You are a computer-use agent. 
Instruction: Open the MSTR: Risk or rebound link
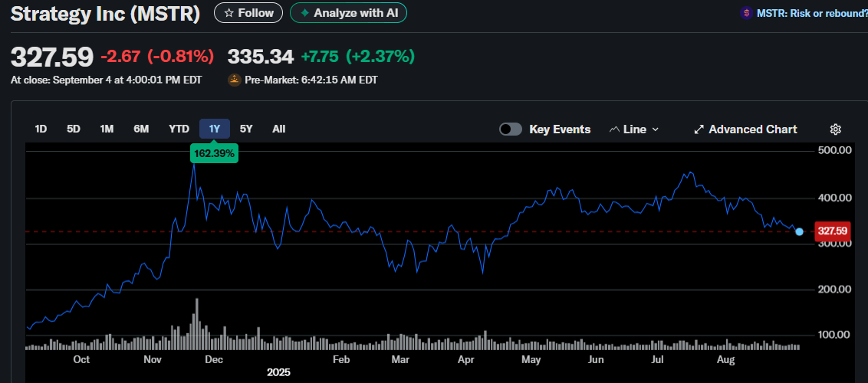point(813,13)
